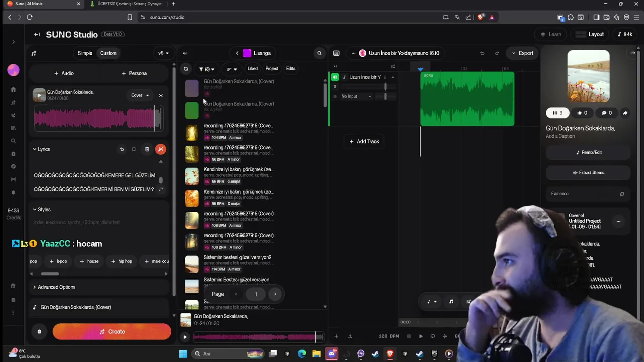The width and height of the screenshot is (644, 362).
Task: Collapse the library panel with the arrow icon
Action: click(x=185, y=53)
